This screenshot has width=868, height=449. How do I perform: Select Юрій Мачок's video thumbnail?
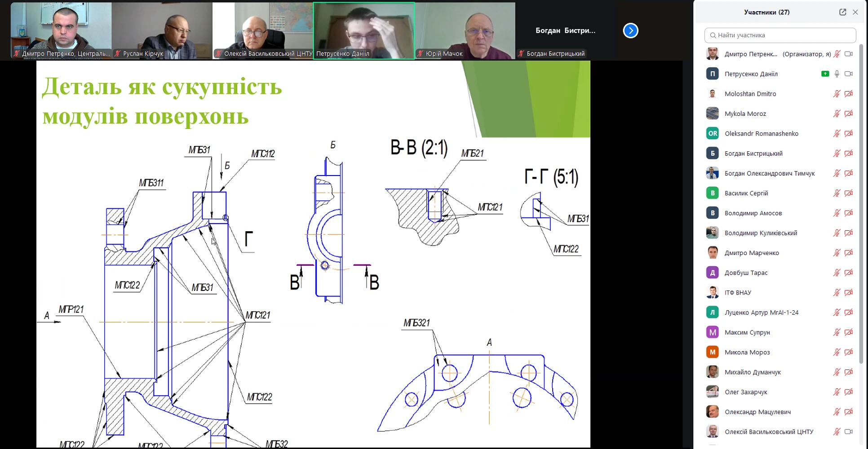click(x=465, y=31)
